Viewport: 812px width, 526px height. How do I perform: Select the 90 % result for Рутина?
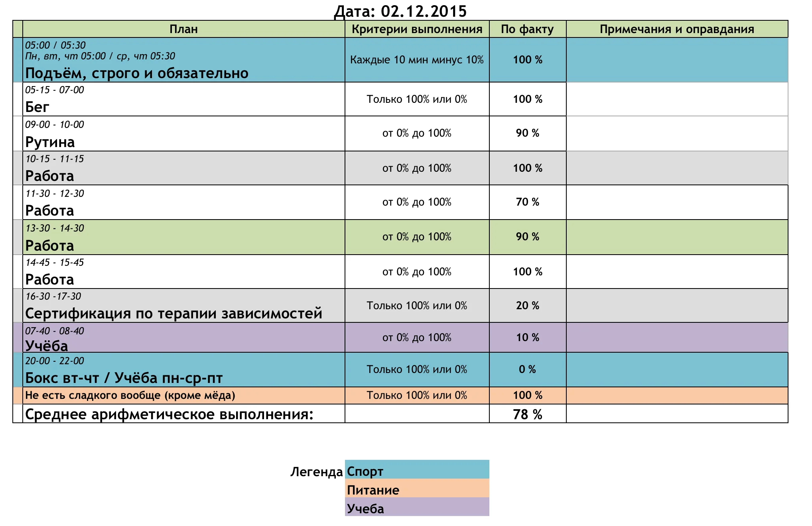click(527, 133)
